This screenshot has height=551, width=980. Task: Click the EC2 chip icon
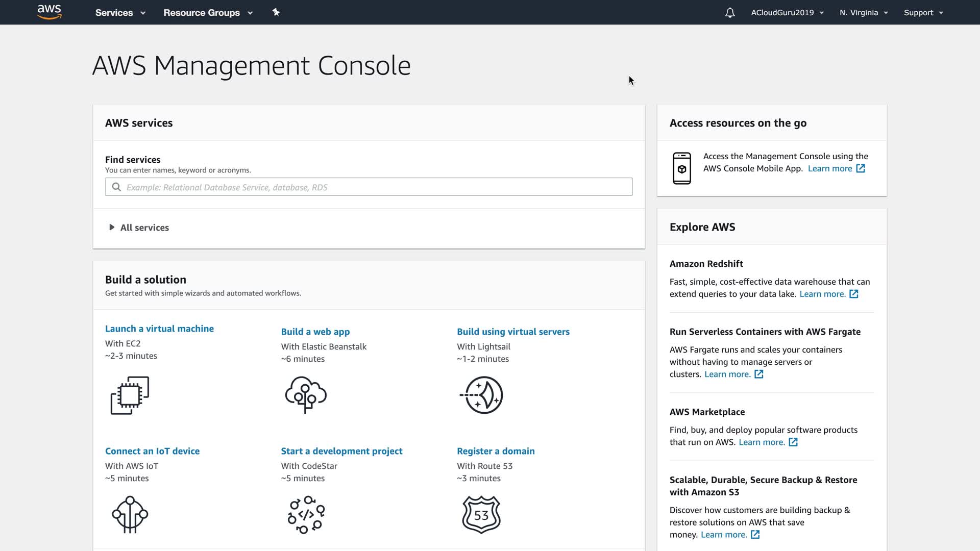tap(130, 395)
